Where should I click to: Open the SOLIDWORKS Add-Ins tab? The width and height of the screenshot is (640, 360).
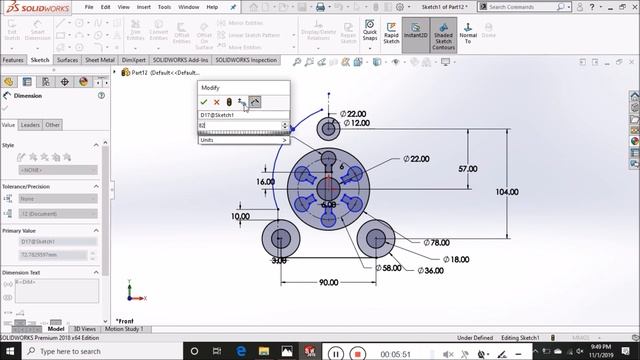(x=180, y=60)
